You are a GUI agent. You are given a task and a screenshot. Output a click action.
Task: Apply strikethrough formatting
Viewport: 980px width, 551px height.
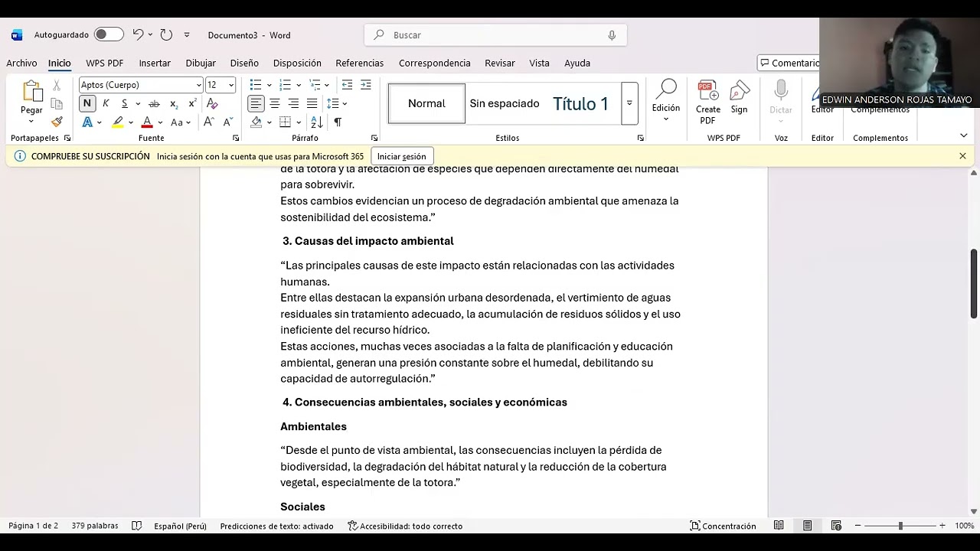pyautogui.click(x=154, y=103)
